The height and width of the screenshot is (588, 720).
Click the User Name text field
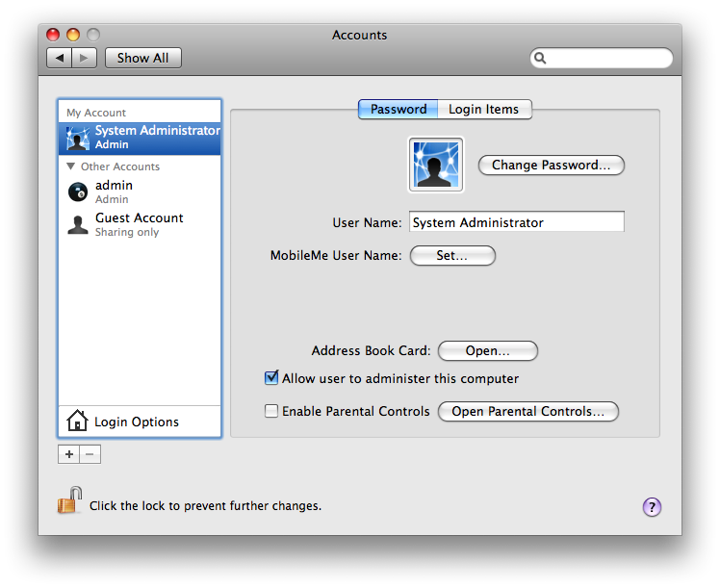point(516,222)
